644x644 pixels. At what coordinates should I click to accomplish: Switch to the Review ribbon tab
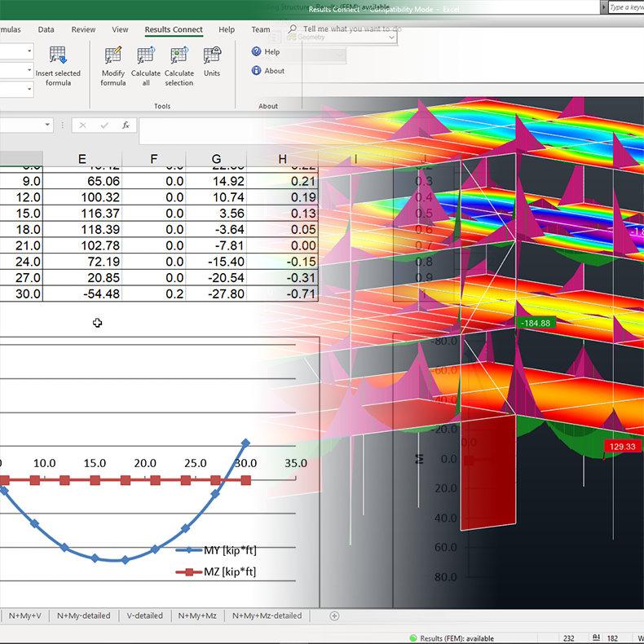click(x=83, y=30)
